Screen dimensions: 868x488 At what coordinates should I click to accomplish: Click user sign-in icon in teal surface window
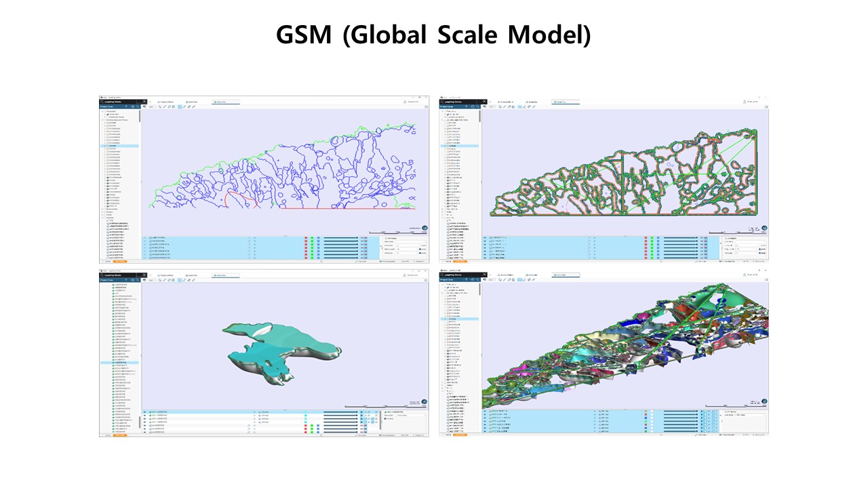[405, 275]
